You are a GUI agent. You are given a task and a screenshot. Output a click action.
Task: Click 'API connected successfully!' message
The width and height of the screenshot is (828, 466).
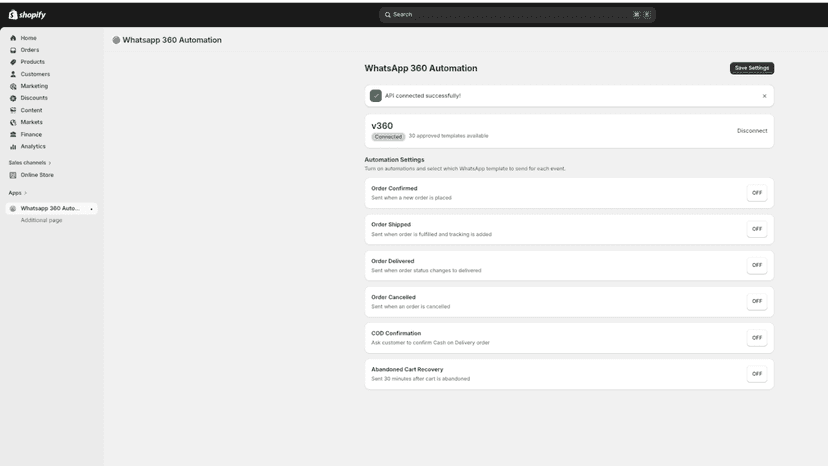(x=422, y=96)
